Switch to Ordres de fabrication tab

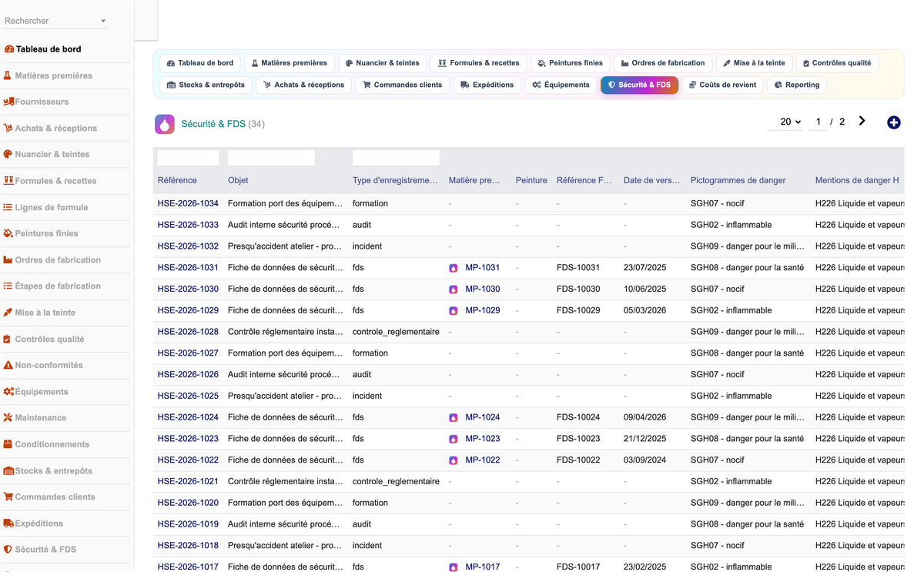pos(663,63)
